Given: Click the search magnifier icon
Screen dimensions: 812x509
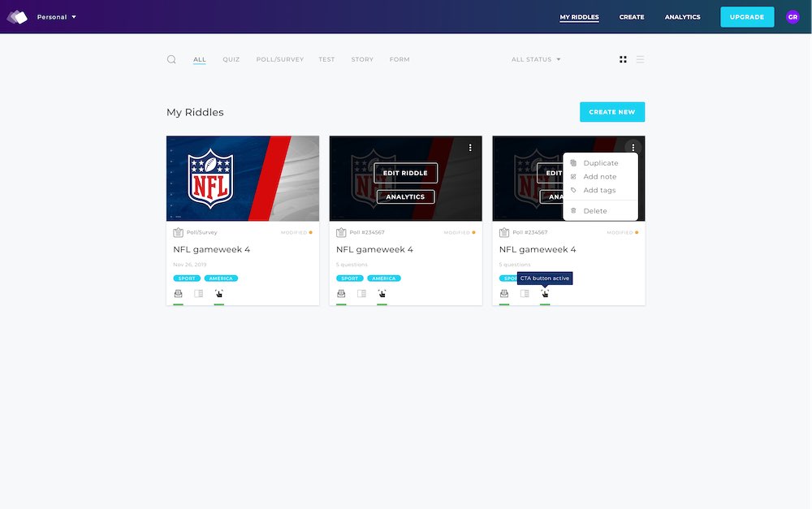Looking at the screenshot, I should tap(171, 59).
